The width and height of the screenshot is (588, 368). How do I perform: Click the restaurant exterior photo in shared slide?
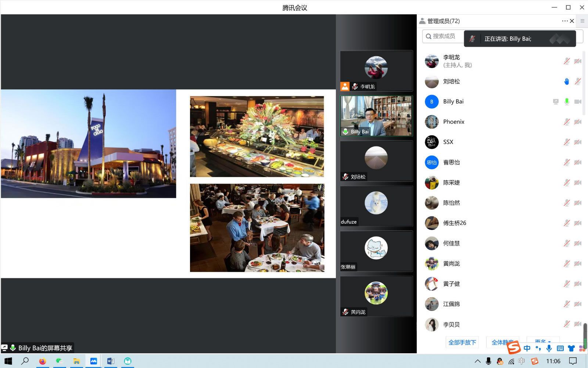(89, 144)
